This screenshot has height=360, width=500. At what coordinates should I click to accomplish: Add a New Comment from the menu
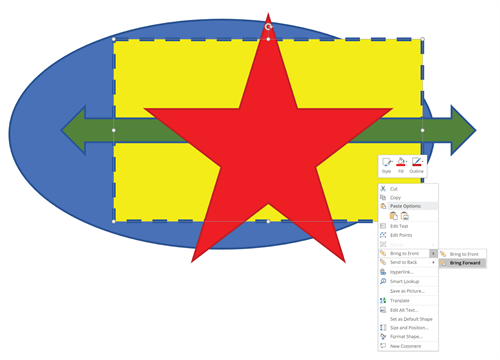(408, 346)
